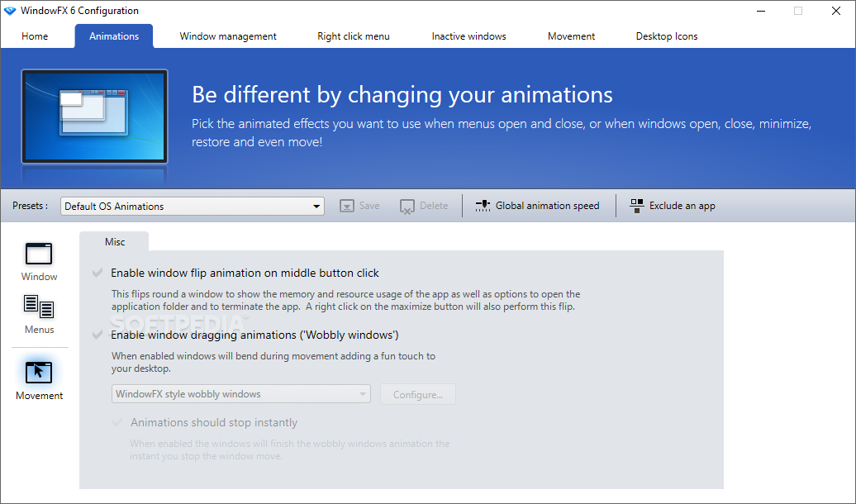
Task: Click the Configure... button
Action: (x=417, y=394)
